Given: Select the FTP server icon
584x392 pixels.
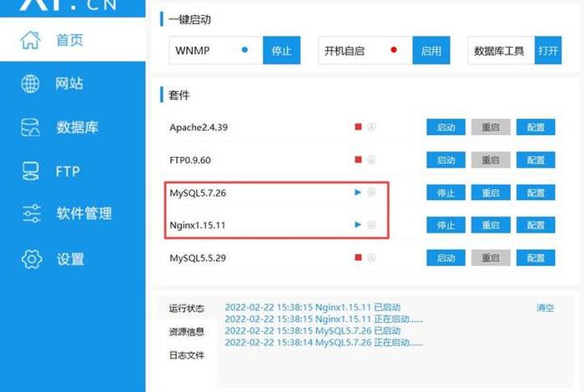Looking at the screenshot, I should tap(30, 171).
